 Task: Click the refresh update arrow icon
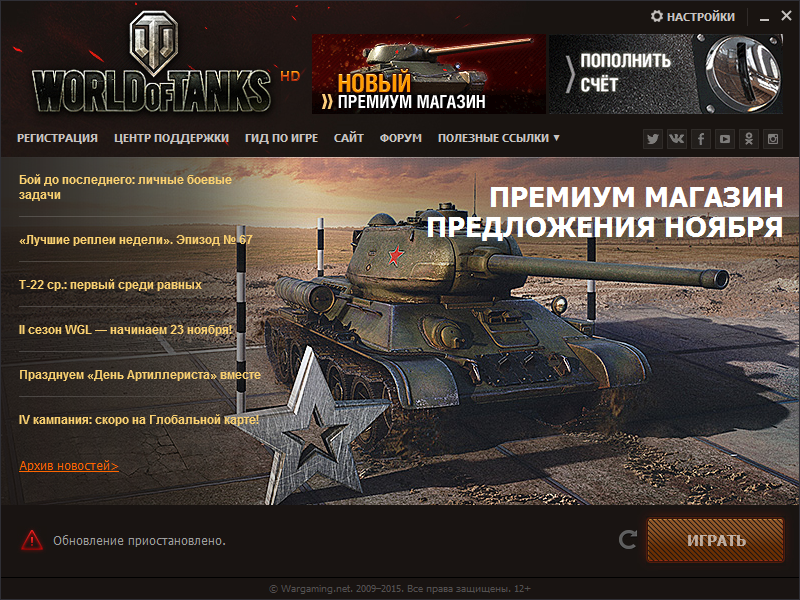click(x=628, y=540)
